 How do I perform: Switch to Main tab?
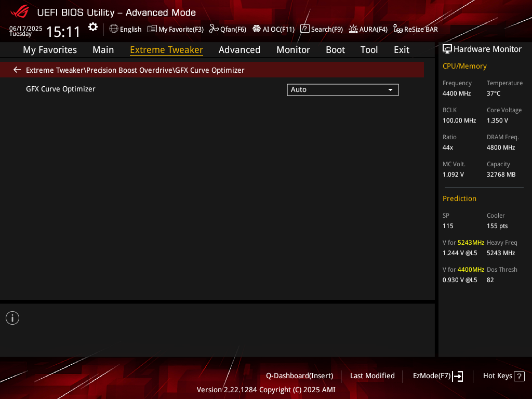point(103,50)
